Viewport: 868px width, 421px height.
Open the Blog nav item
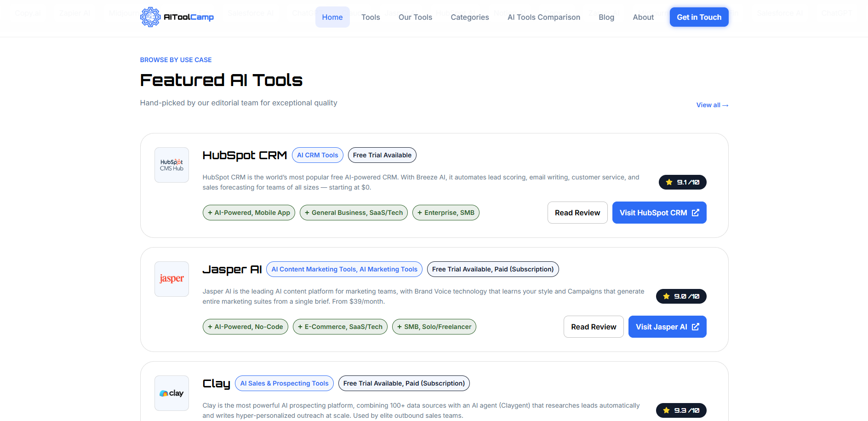point(606,17)
